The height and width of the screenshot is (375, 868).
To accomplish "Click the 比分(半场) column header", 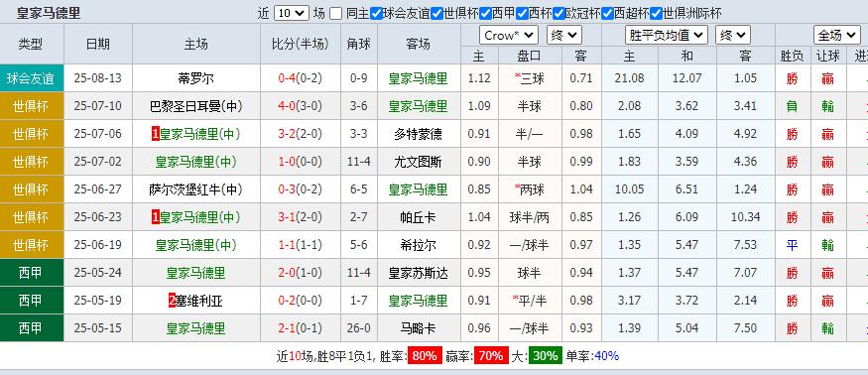I will 300,44.
